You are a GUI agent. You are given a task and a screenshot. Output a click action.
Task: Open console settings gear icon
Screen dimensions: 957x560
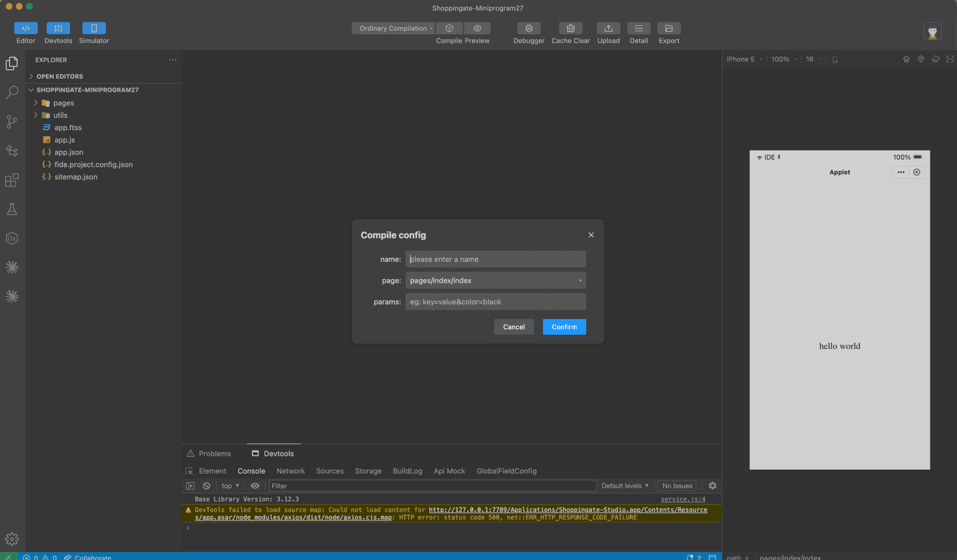pos(712,486)
